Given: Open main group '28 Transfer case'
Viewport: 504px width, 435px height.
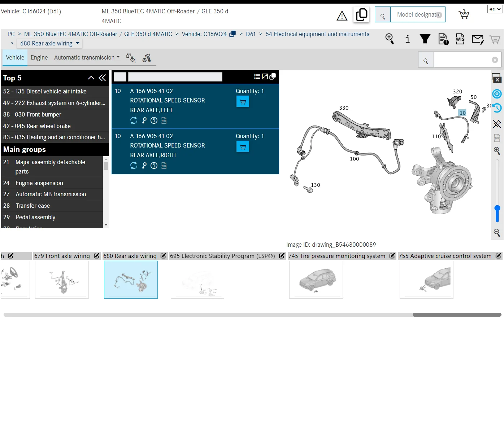Looking at the screenshot, I should click(x=52, y=206).
